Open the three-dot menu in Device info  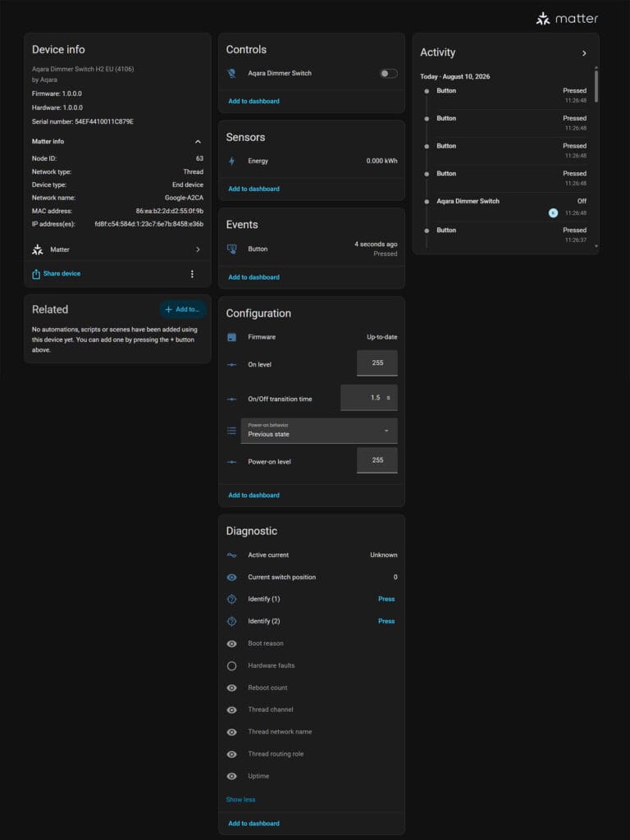pyautogui.click(x=192, y=274)
